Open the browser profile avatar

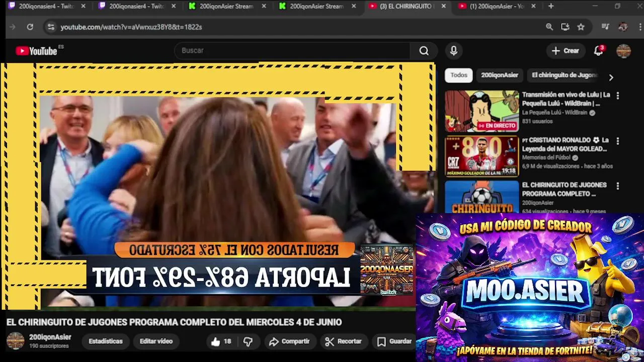point(623,27)
